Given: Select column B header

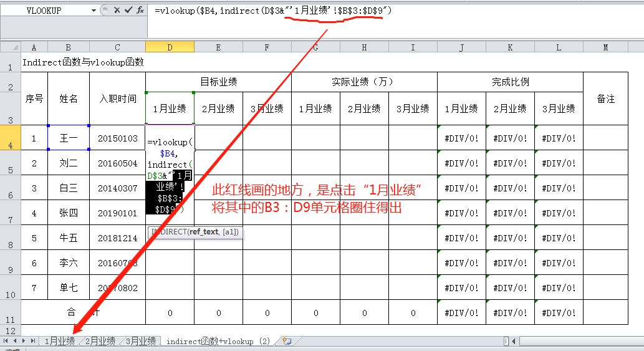Looking at the screenshot, I should click(x=69, y=47).
